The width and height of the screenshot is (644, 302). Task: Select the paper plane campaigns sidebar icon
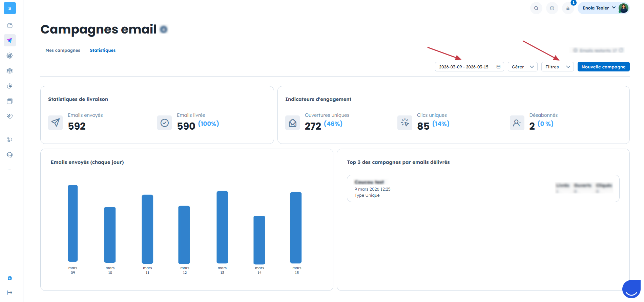[x=10, y=40]
